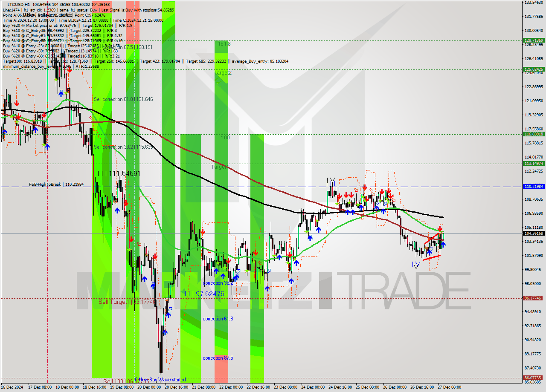Select the 'Sell correction 61.8 | 121.646' label

[123, 99]
